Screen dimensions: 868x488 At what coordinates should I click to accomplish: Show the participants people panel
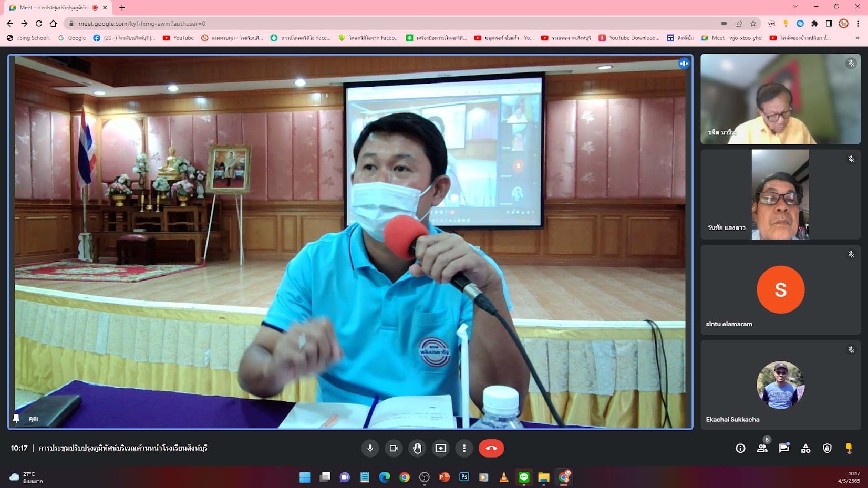762,448
